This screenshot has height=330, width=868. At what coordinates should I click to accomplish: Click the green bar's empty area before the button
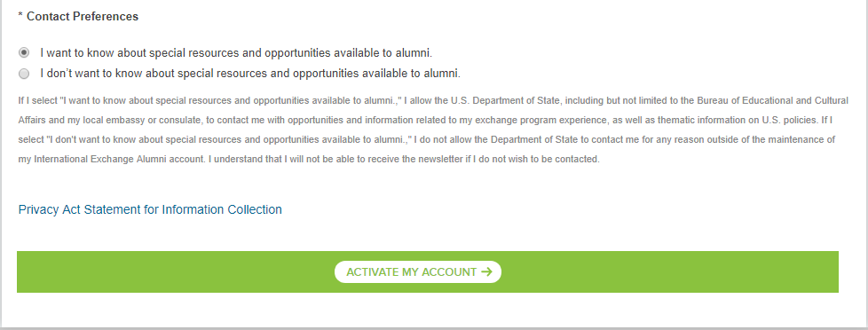coord(176,271)
